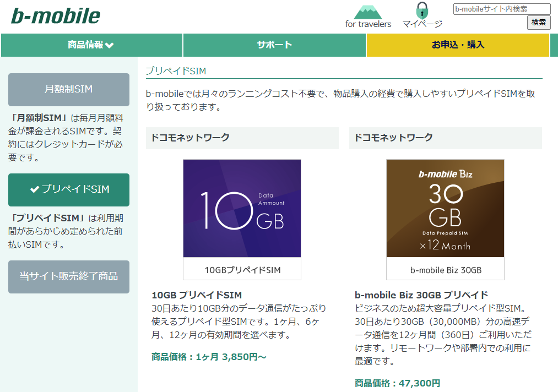Image resolution: width=558 pixels, height=392 pixels.
Task: Open 当サイト販売終了商品 sidebar button
Action: pyautogui.click(x=69, y=277)
